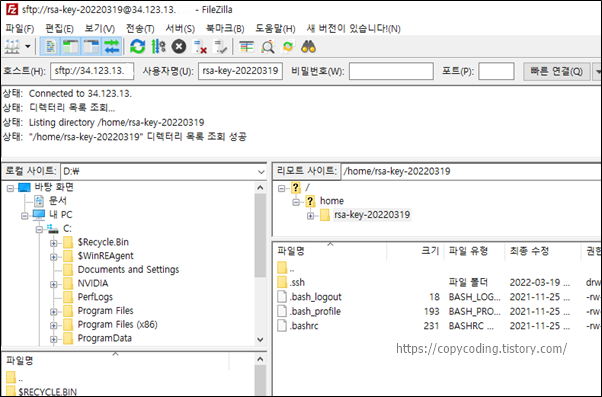Toggle local directory tree display icon
Viewport: 602px width, 397px height.
coord(71,47)
